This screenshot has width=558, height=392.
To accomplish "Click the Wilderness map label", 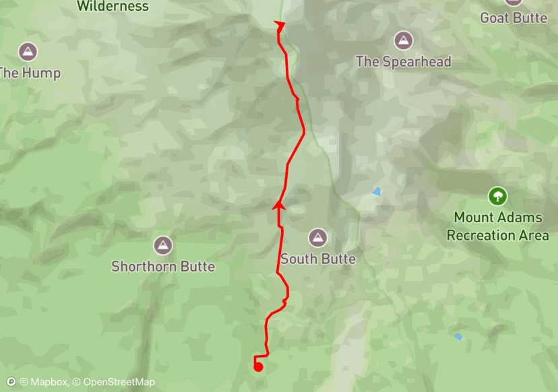I will pos(113,5).
